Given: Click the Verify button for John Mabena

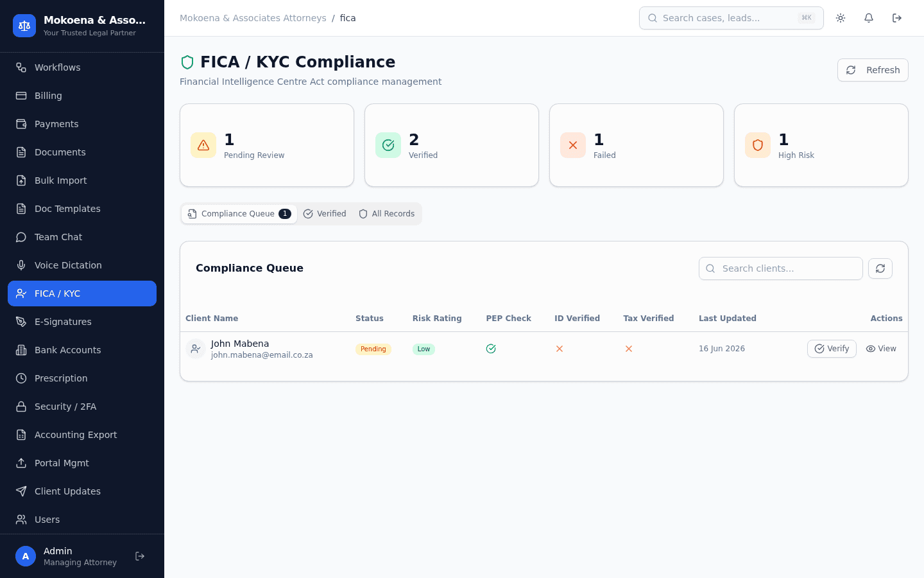Looking at the screenshot, I should 832,349.
